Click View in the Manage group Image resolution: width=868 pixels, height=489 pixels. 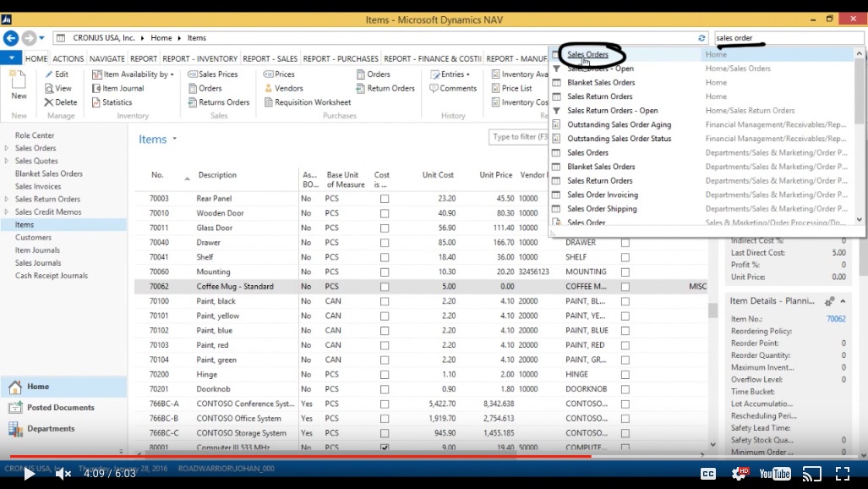58,88
